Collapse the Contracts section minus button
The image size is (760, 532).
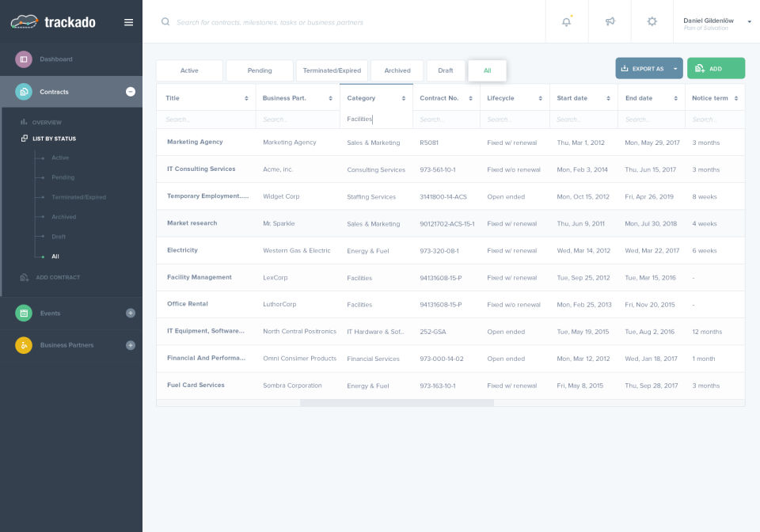tap(131, 92)
